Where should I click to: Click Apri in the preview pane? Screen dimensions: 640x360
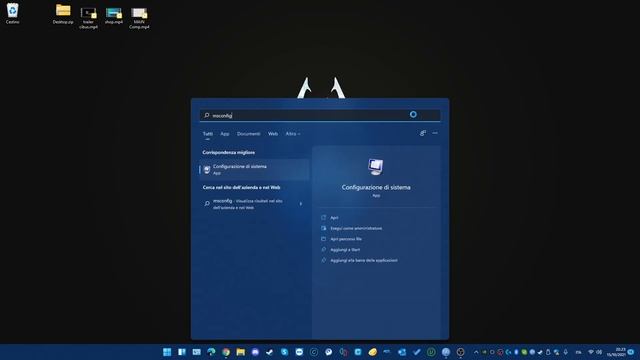pyautogui.click(x=334, y=218)
